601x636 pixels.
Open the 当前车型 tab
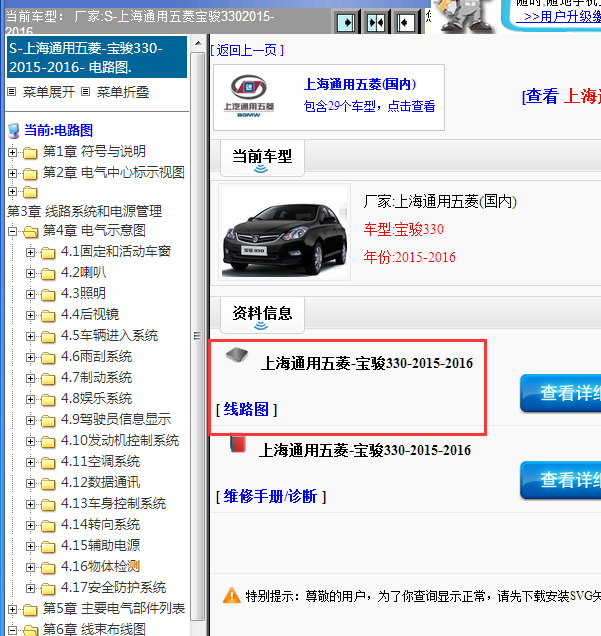pos(262,158)
